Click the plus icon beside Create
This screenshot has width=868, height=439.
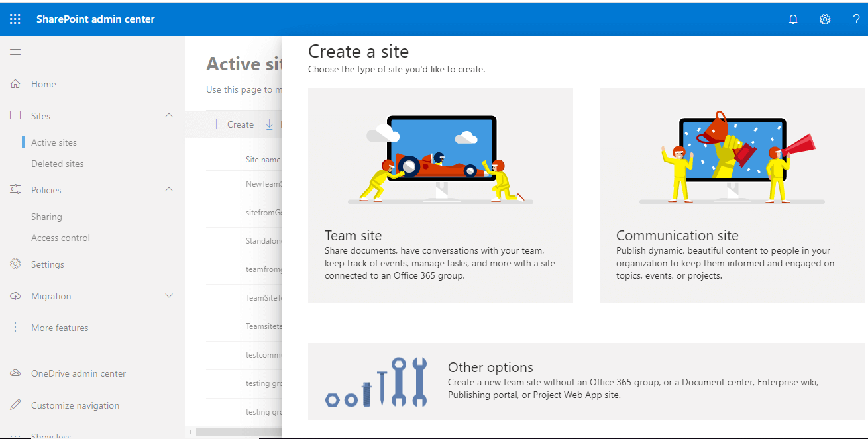click(x=216, y=124)
